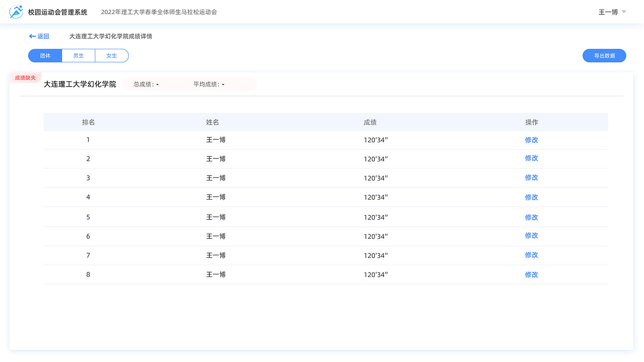Viewport: 644px width, 362px height.
Task: Switch to the 女生 tab
Action: click(x=112, y=55)
